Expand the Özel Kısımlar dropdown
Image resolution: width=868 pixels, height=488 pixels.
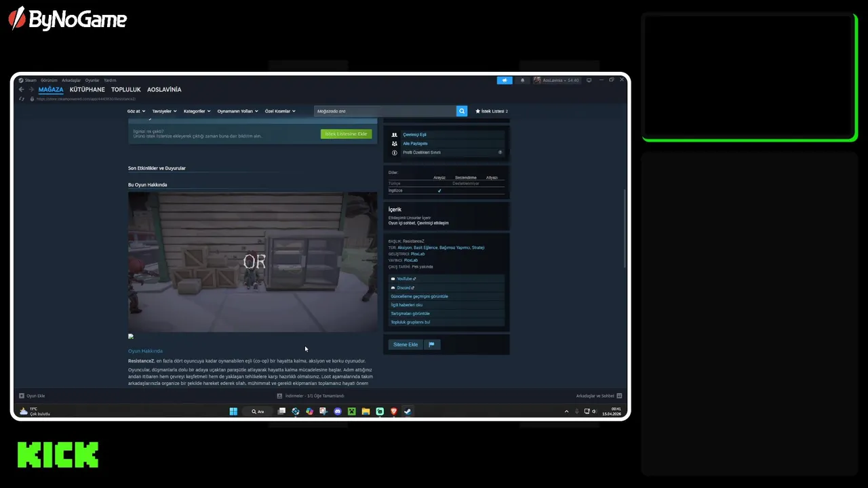pos(280,111)
